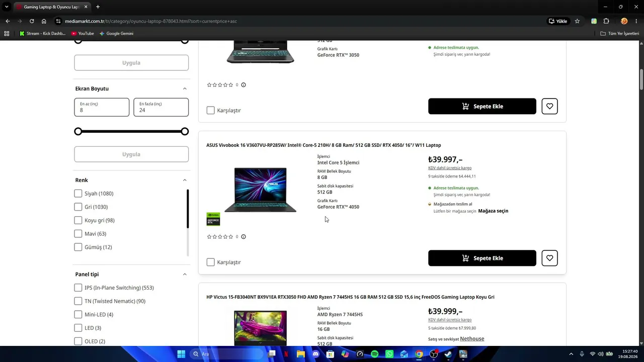The height and width of the screenshot is (362, 644).
Task: Adjust the screen size minimum slider handle
Action: [78, 131]
